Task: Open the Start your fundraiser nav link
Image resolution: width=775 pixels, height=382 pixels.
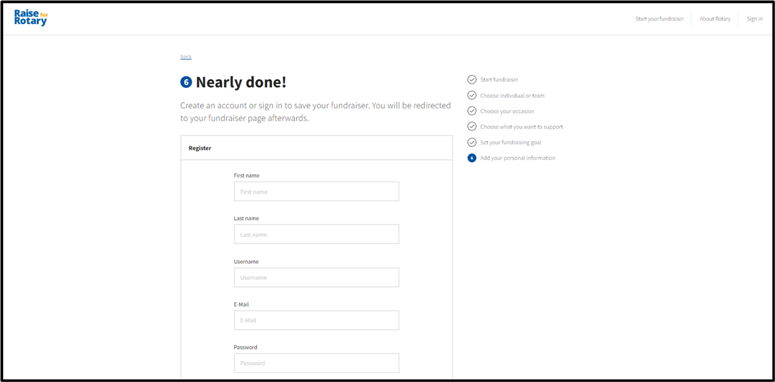Action: point(659,19)
